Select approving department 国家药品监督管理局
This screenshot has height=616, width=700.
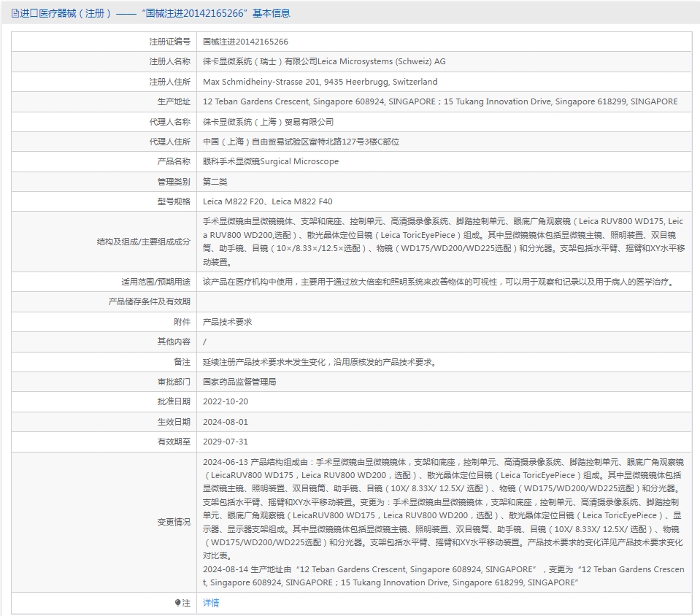click(x=239, y=382)
